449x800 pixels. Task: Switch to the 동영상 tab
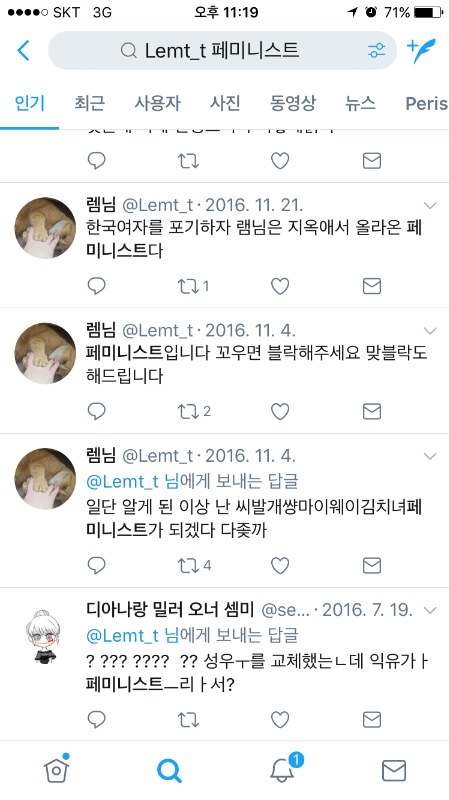point(293,103)
